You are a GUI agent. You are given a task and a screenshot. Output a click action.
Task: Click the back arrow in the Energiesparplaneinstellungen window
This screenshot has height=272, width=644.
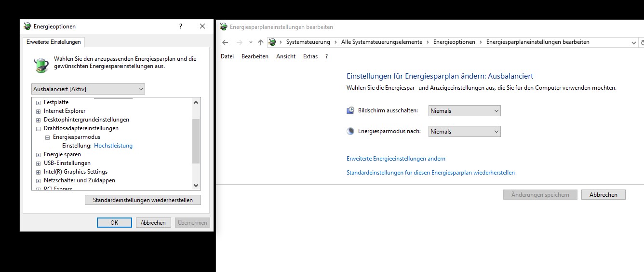(225, 42)
